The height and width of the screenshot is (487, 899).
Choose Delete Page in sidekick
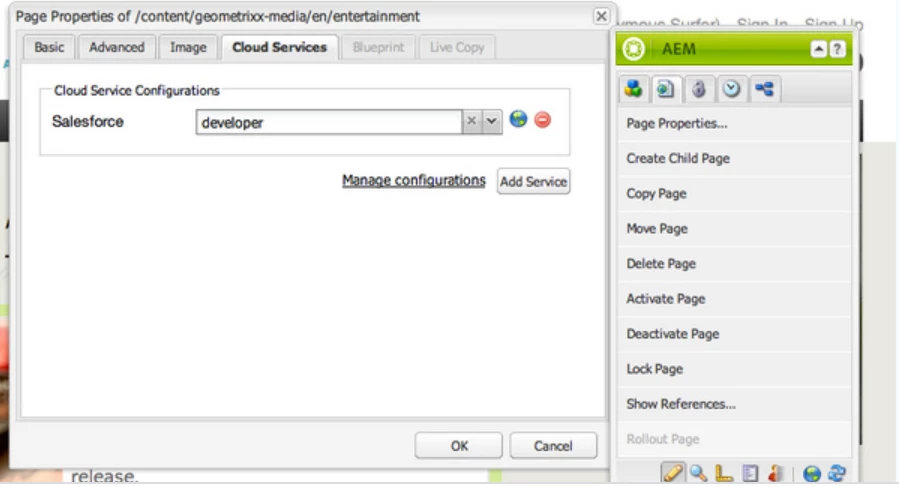pyautogui.click(x=734, y=264)
